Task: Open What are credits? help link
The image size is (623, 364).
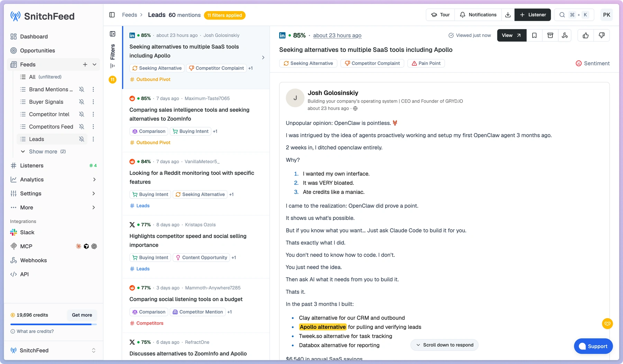Action: tap(32, 332)
